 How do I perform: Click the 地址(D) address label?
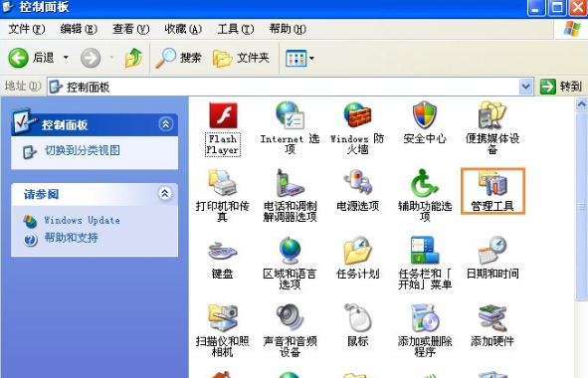[x=23, y=87]
